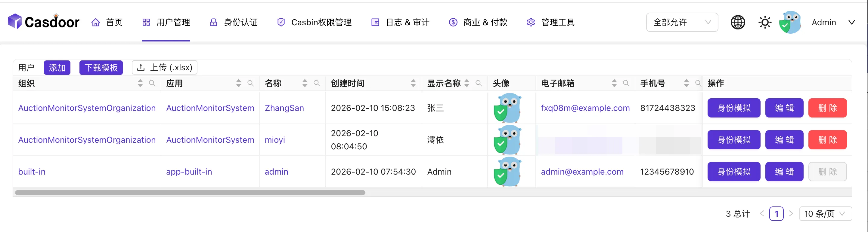Click search icon in 组织 column header
The width and height of the screenshot is (868, 232).
click(x=152, y=83)
